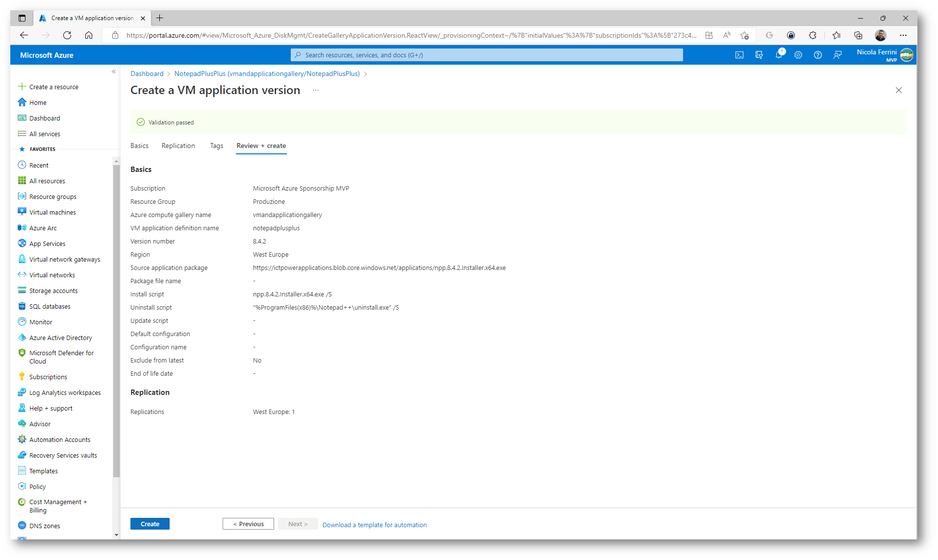Go back in the browser
Image resolution: width=938 pixels, height=560 pixels.
24,35
